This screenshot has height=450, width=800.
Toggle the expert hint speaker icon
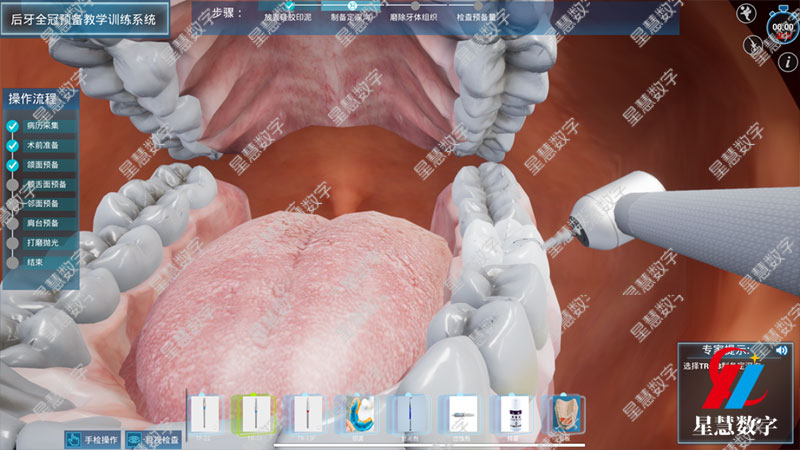pyautogui.click(x=780, y=351)
